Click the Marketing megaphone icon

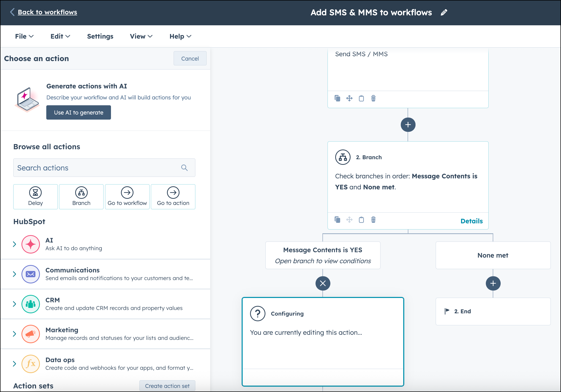click(31, 334)
